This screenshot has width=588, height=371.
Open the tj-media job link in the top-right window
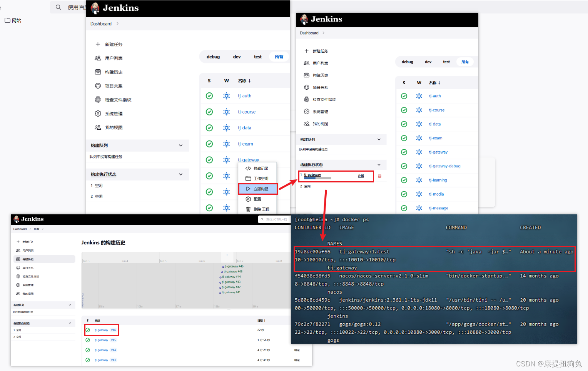pyautogui.click(x=436, y=194)
